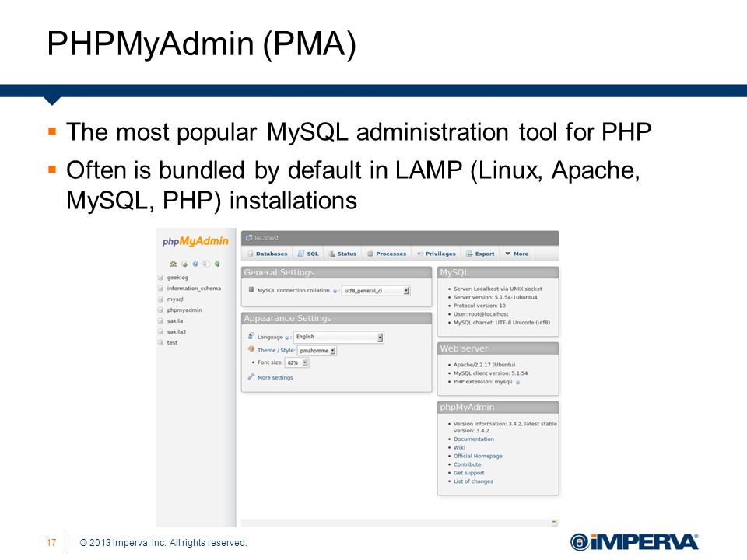The height and width of the screenshot is (560, 747).
Task: Click the server icon beside localhost
Action: pyautogui.click(x=249, y=238)
